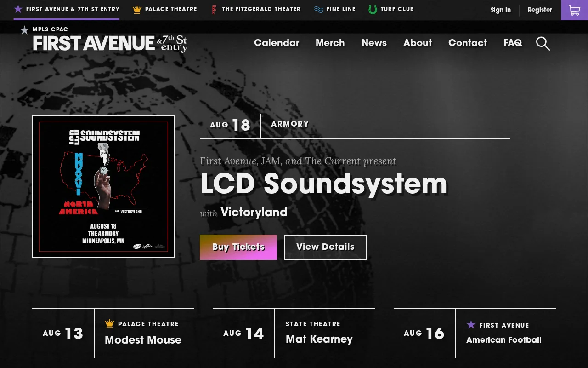Screen dimensions: 588x368
Task: Click the crown icon beside Modest Mouse listing
Action: [109, 324]
